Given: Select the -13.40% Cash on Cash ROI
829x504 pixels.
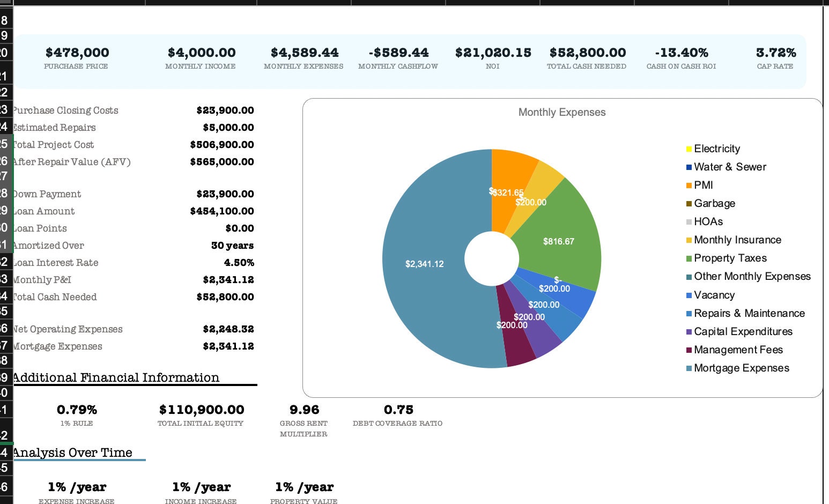Looking at the screenshot, I should tap(682, 53).
